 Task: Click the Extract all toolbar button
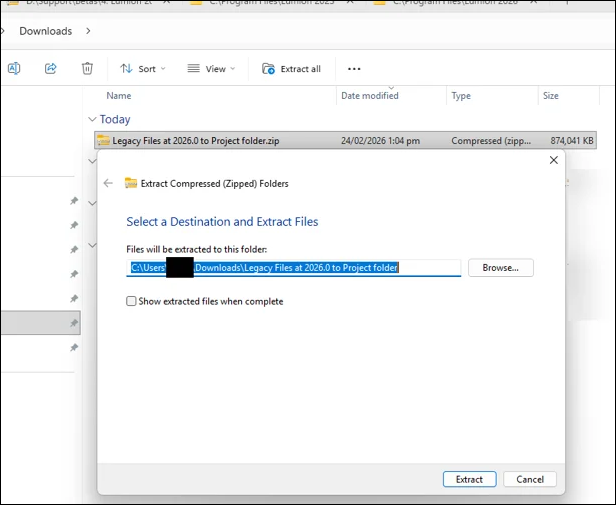tap(291, 69)
